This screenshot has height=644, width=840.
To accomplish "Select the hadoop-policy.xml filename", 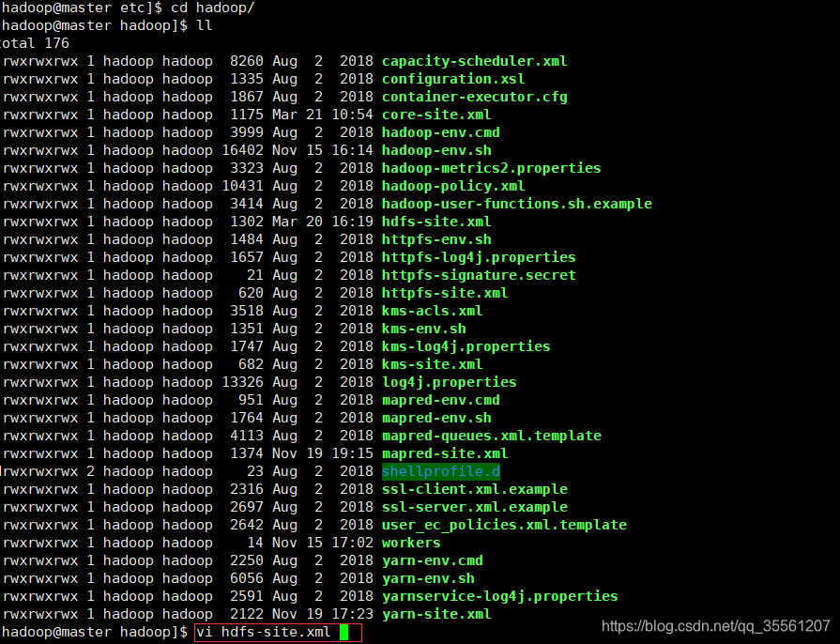I will [453, 186].
